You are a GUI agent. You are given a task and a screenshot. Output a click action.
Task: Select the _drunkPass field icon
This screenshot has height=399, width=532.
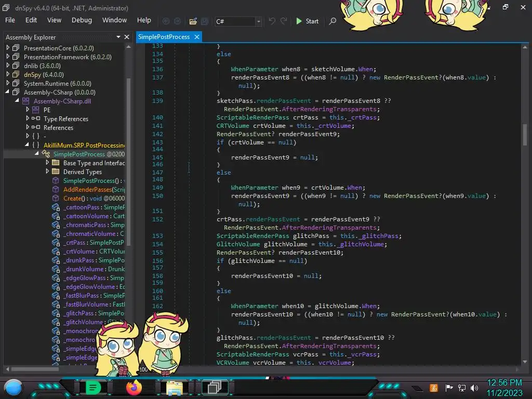[56, 260]
